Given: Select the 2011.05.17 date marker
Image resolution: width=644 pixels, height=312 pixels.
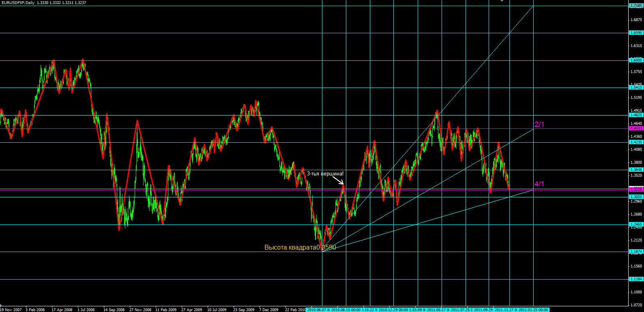Looking at the screenshot, I should pos(437,310).
